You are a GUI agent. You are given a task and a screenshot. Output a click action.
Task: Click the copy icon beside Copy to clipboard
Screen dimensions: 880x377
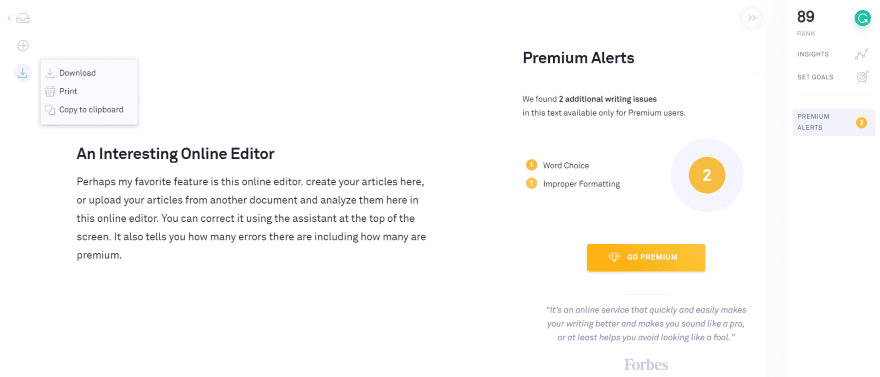tap(50, 110)
